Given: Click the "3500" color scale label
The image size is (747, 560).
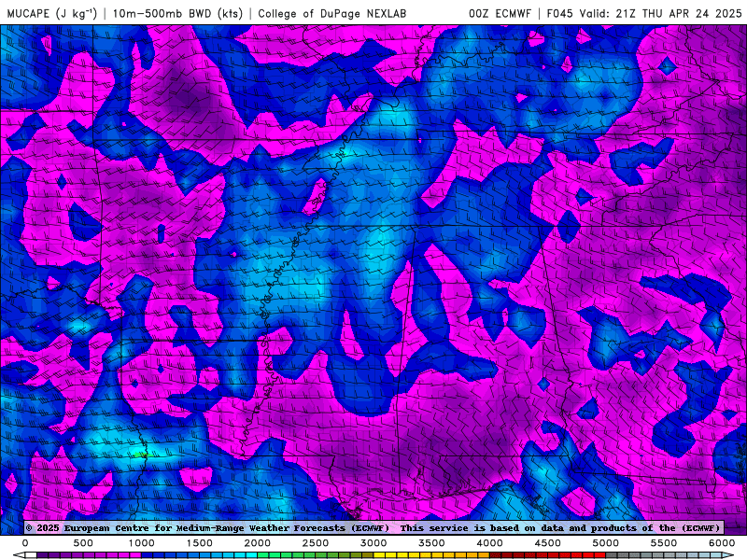Looking at the screenshot, I should pos(431,543).
